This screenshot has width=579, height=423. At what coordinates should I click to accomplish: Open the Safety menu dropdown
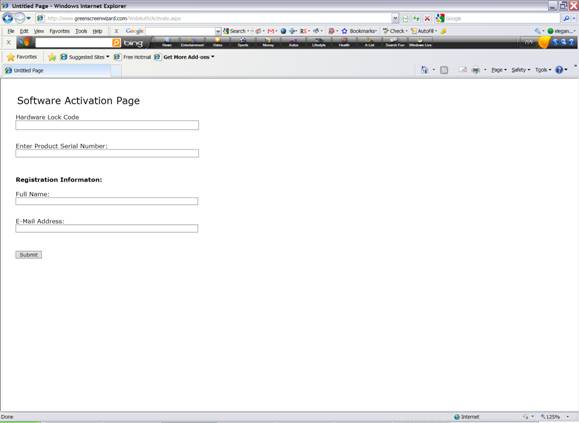click(521, 70)
